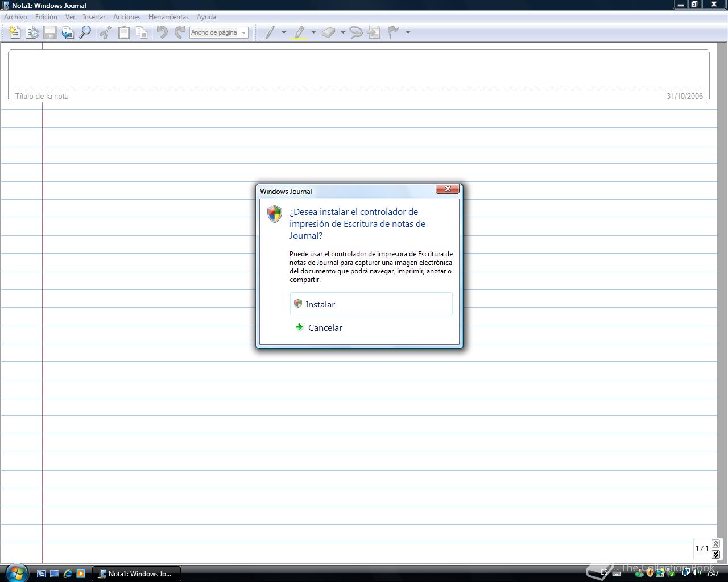Click the note date 31/10/2006

click(685, 96)
